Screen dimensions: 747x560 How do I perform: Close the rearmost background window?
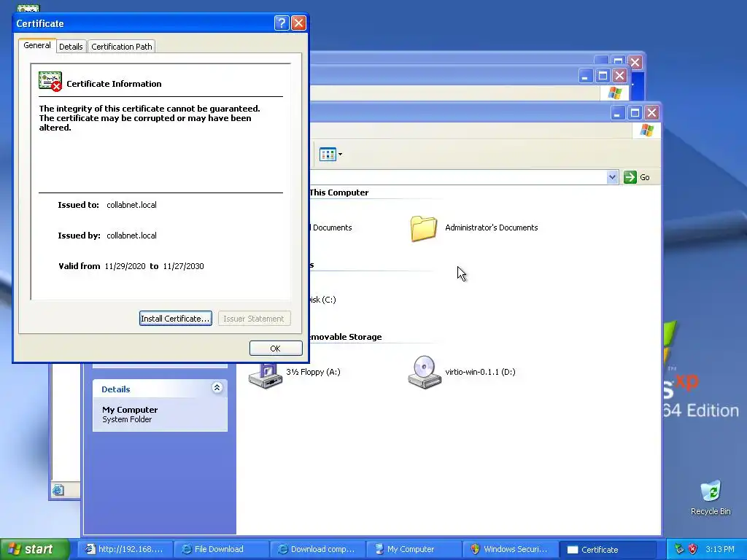(635, 63)
